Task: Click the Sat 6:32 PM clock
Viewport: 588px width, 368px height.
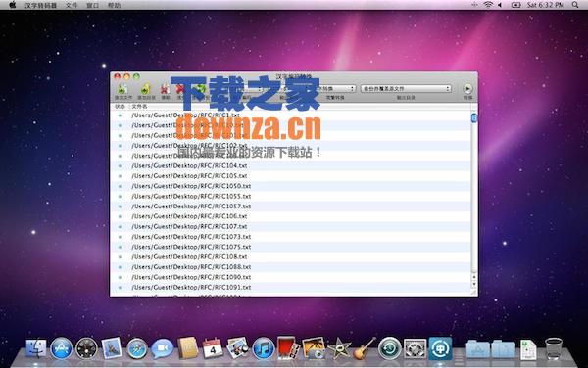Action: tap(545, 5)
